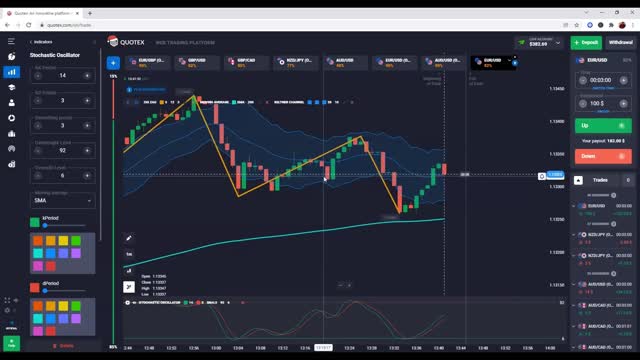Increase the %K Period value

point(87,76)
